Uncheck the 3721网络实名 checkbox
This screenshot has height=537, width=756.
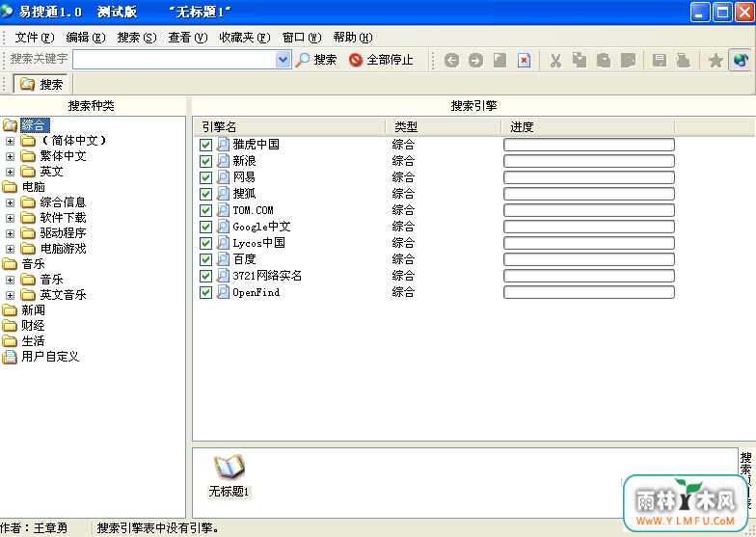[206, 276]
